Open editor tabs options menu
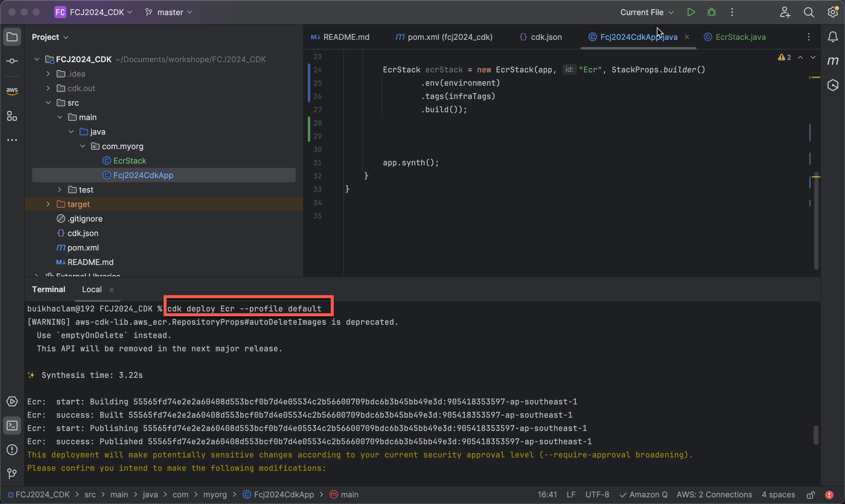The height and width of the screenshot is (504, 845). 809,37
